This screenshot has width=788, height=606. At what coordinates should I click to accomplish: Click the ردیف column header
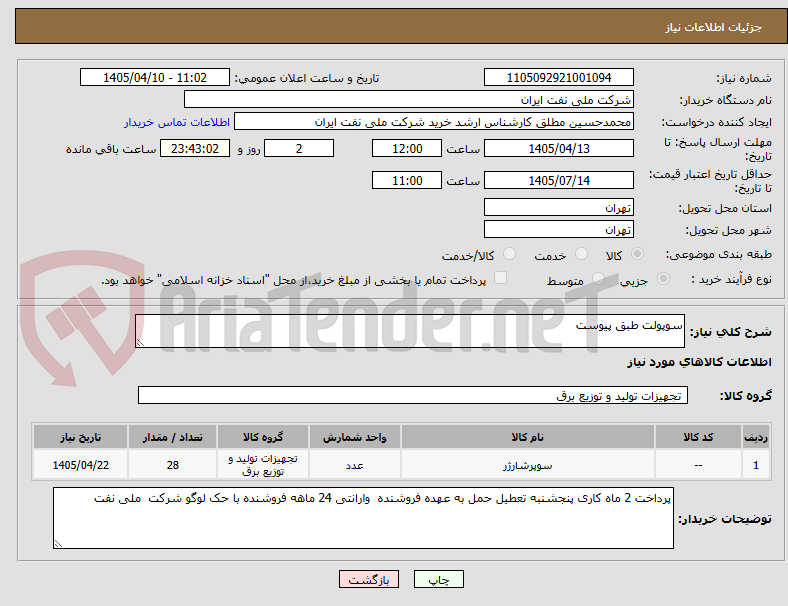pos(755,437)
